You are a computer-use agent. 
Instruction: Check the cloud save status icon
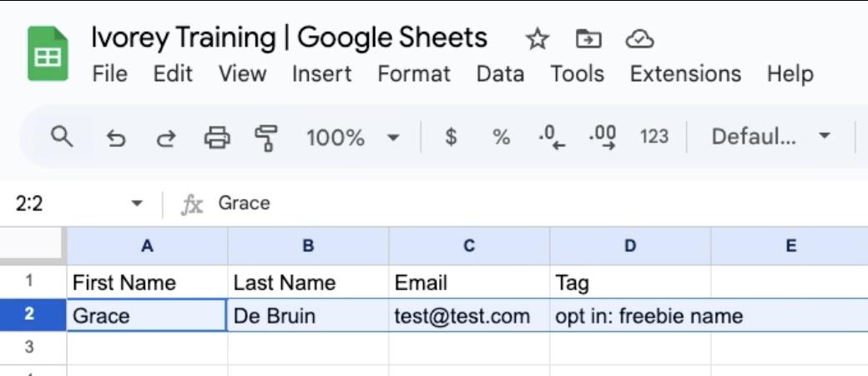tap(639, 39)
